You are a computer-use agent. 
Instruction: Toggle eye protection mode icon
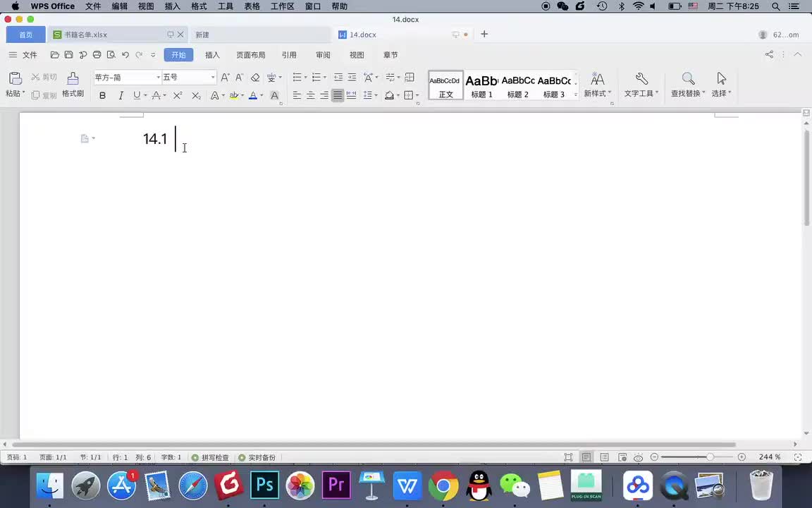pos(639,457)
